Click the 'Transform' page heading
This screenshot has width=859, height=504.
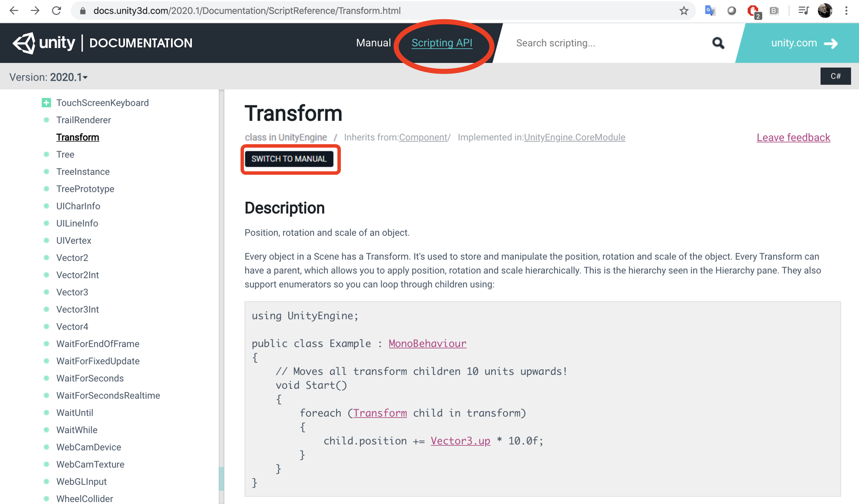(x=293, y=113)
